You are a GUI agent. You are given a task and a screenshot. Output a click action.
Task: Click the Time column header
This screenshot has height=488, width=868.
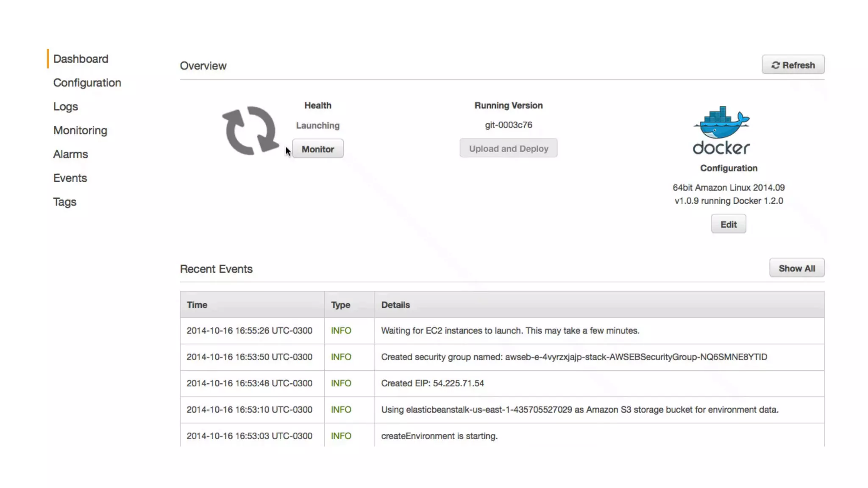pos(197,305)
